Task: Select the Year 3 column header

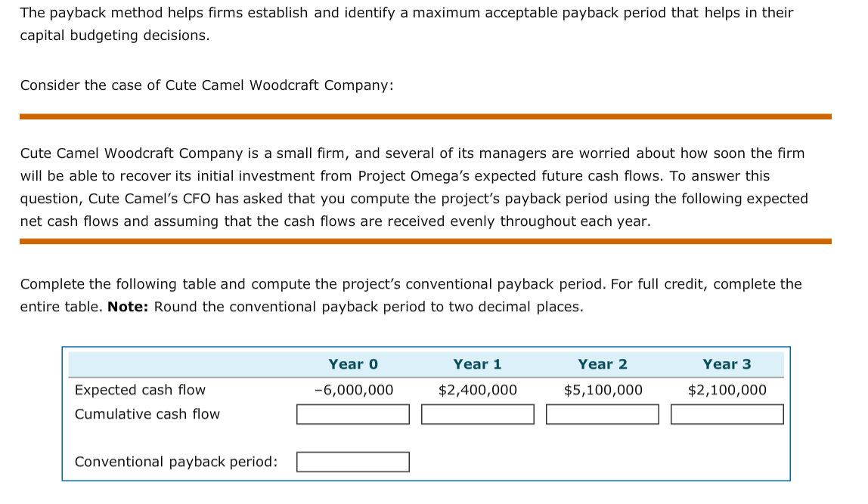Action: [727, 364]
